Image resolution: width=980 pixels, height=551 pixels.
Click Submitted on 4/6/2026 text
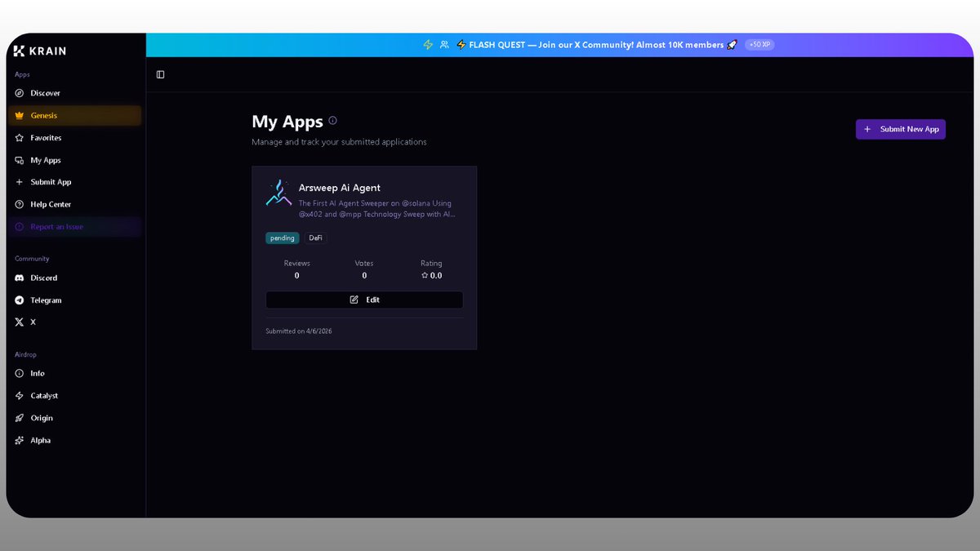click(299, 331)
